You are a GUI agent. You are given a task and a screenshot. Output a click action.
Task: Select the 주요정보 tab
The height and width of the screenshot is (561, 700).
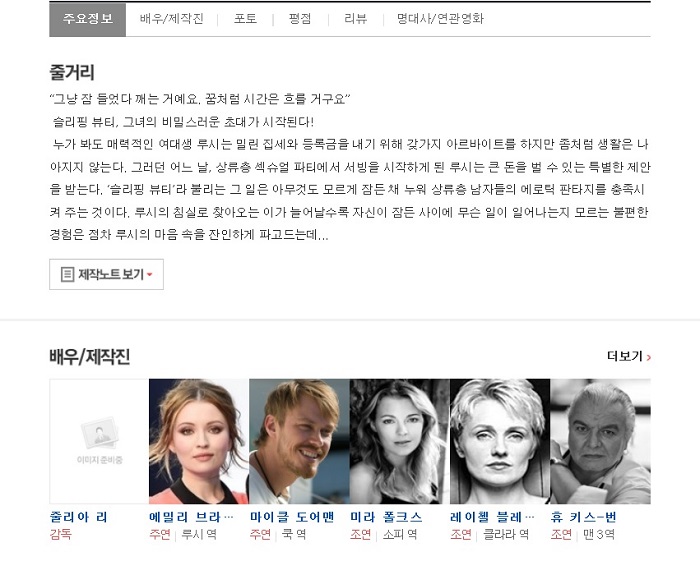pos(88,19)
